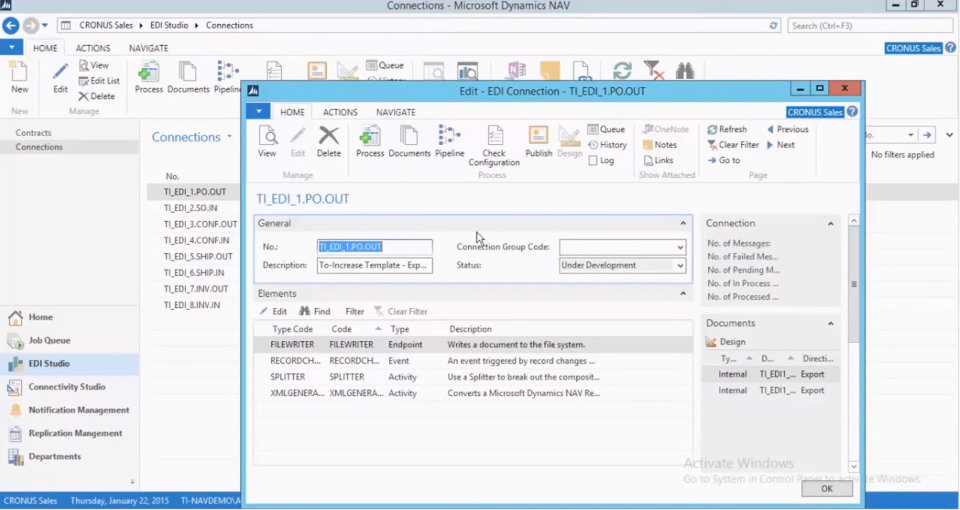The width and height of the screenshot is (960, 510).
Task: Switch to NAVIGATE tab in main window
Action: [148, 48]
